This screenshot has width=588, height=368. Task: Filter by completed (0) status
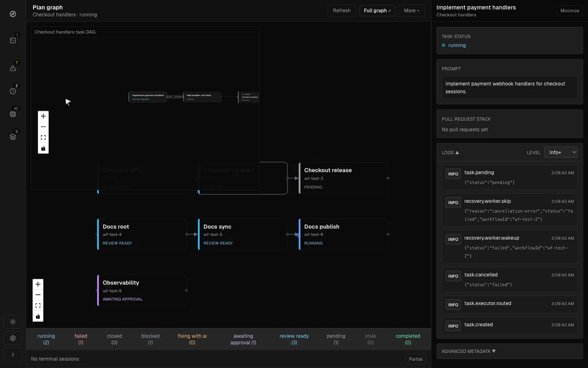point(408,339)
